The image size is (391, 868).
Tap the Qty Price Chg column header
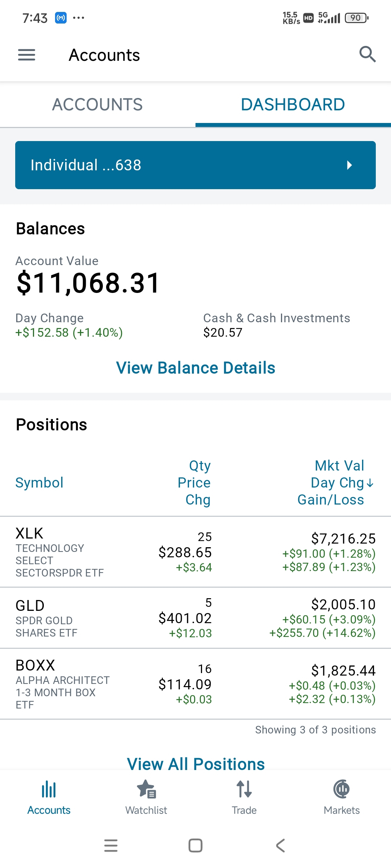click(x=194, y=483)
